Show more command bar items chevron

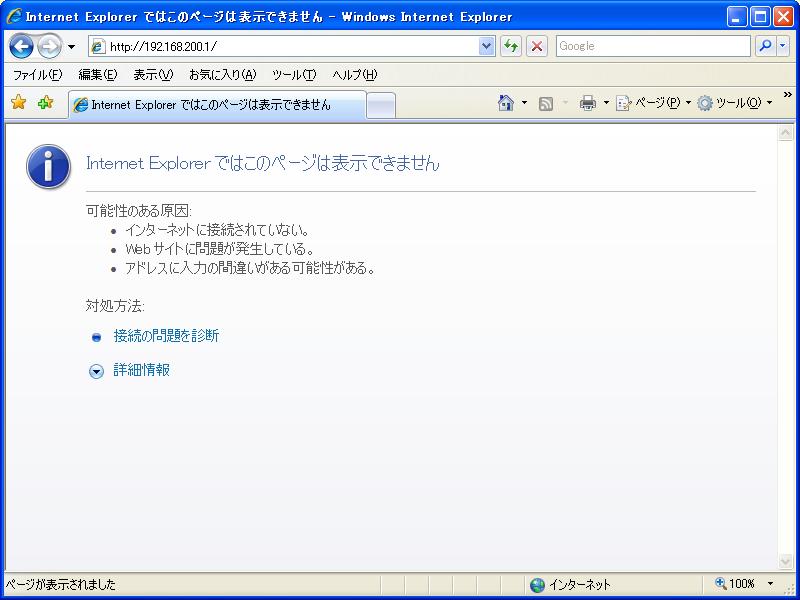click(x=788, y=94)
